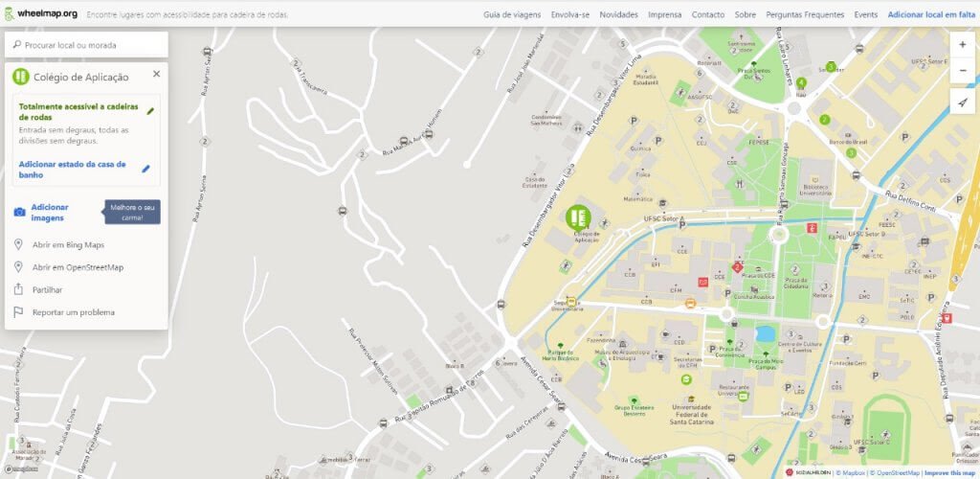This screenshot has width=980, height=479.
Task: Click the blue pencil icon for toilet status
Action: 145,169
